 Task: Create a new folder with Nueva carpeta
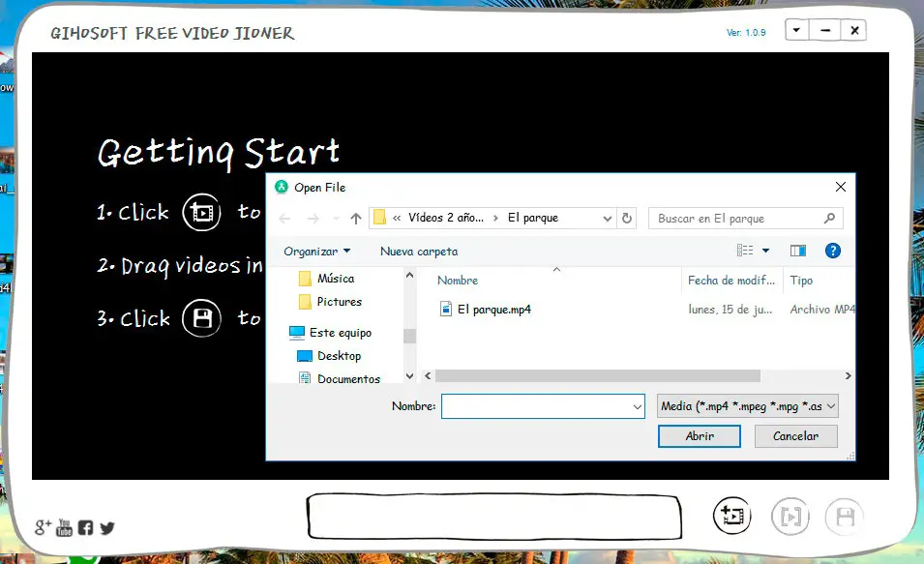419,252
